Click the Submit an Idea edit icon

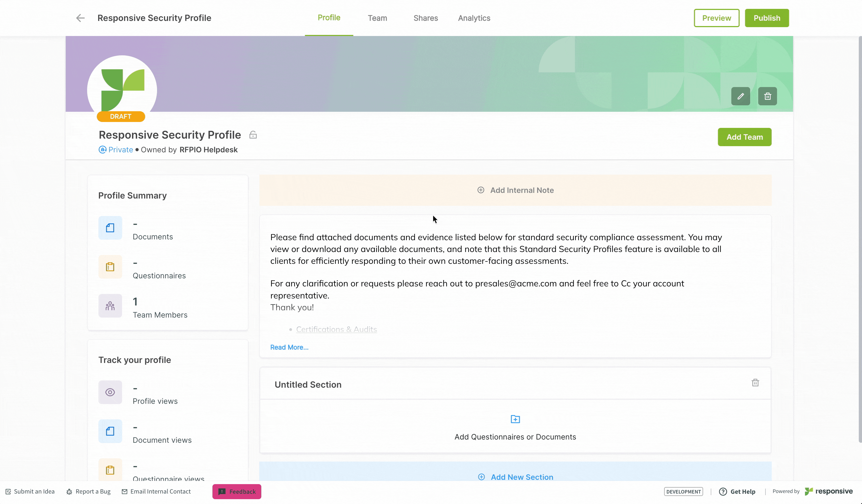[x=8, y=492]
